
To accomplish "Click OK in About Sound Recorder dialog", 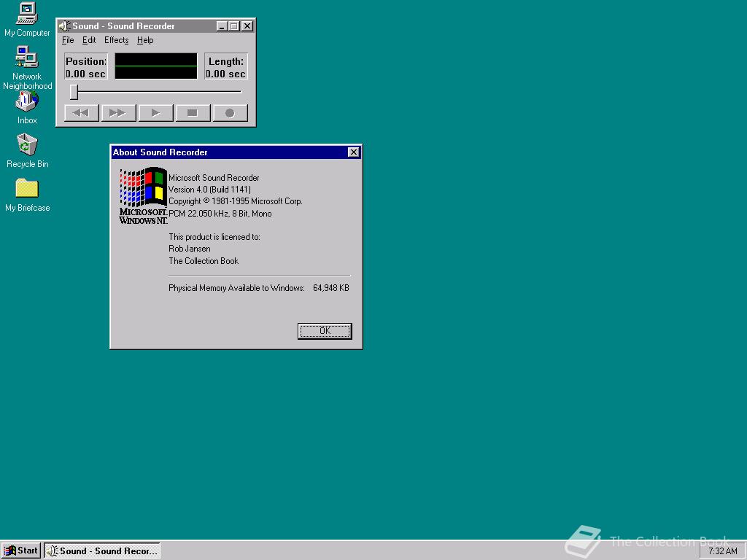I will tap(325, 331).
